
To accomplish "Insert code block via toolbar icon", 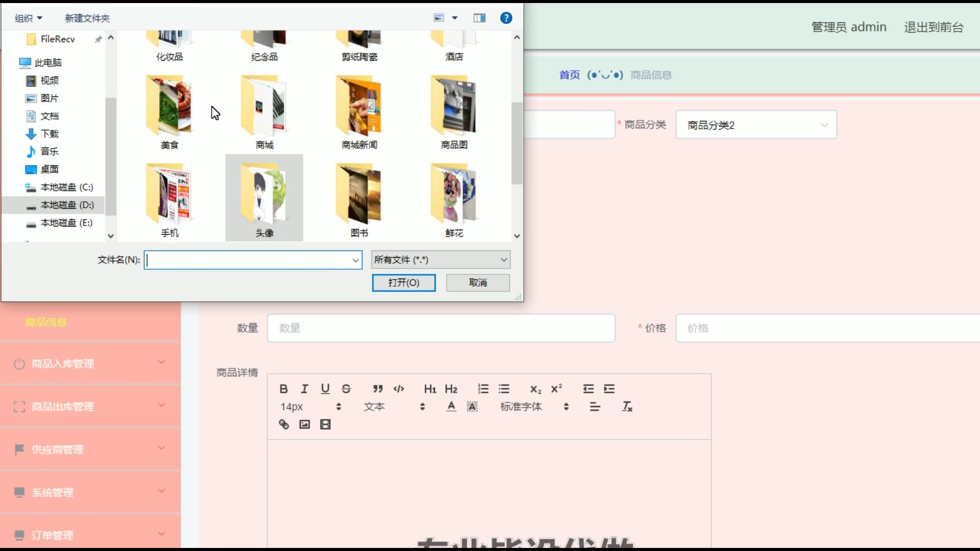I will click(399, 389).
